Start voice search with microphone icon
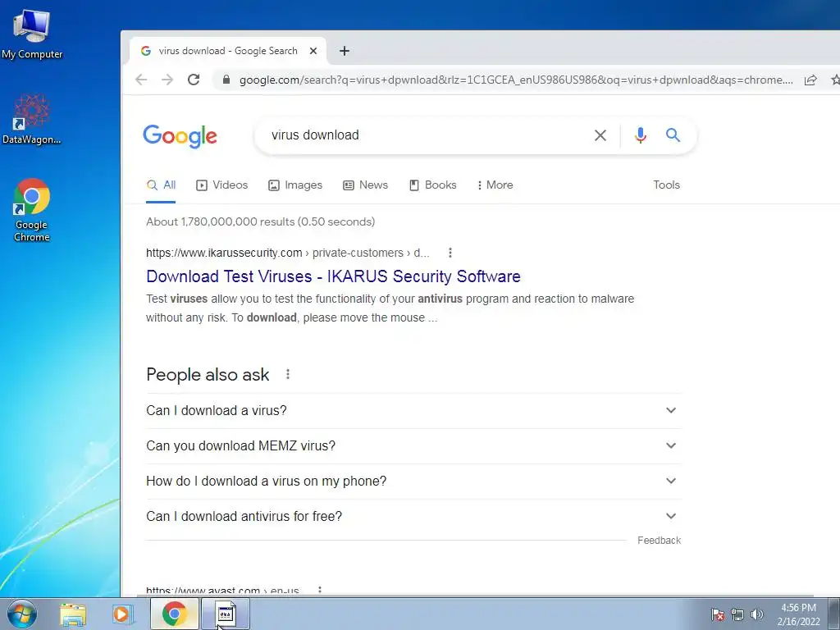 click(640, 135)
